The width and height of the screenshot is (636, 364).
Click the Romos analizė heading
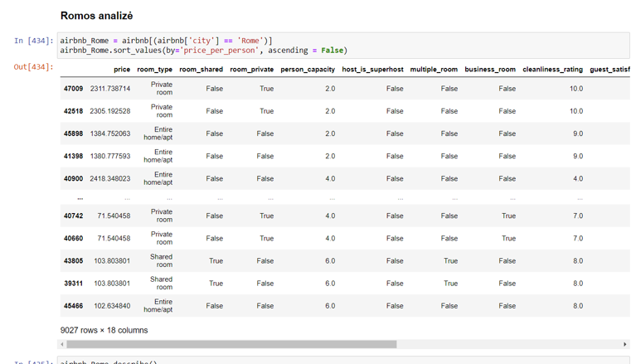(96, 16)
